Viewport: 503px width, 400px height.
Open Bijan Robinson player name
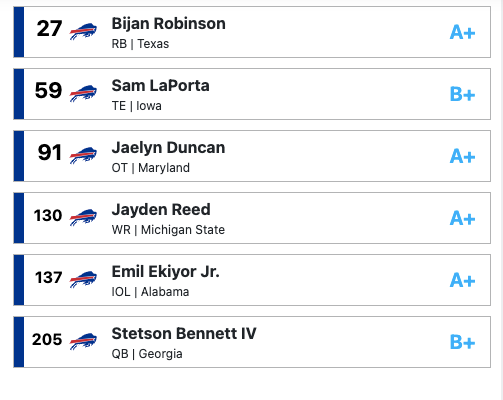pos(168,24)
